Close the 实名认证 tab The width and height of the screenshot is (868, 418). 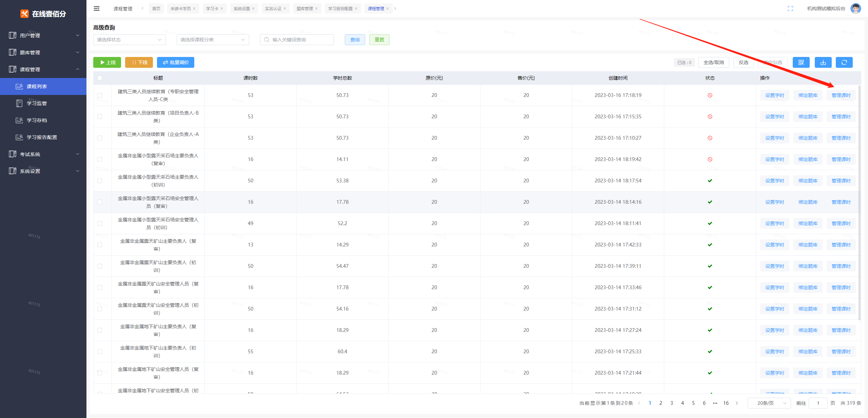[285, 9]
